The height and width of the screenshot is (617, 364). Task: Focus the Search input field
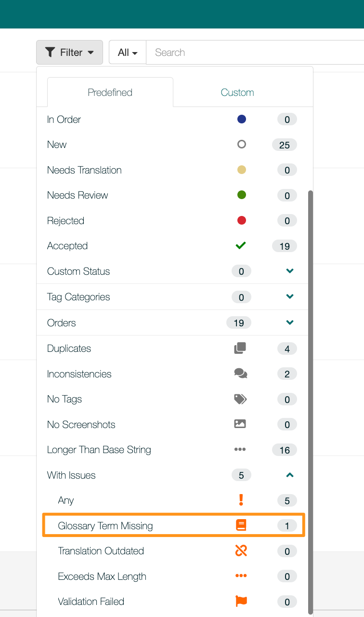coord(255,52)
